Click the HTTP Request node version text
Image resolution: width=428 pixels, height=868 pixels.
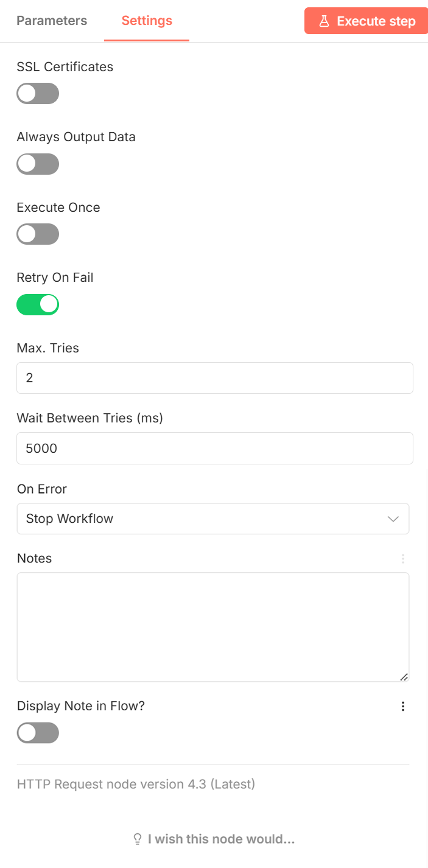coord(136,784)
